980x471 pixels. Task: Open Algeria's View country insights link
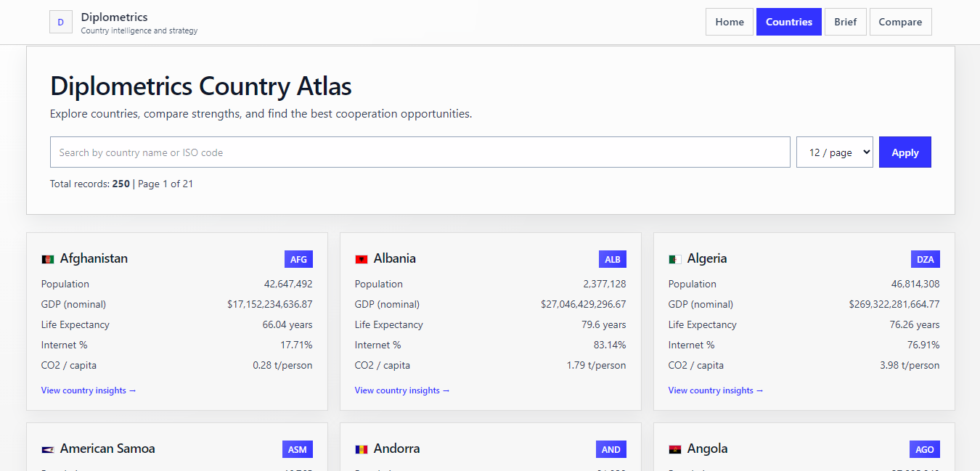pos(716,390)
